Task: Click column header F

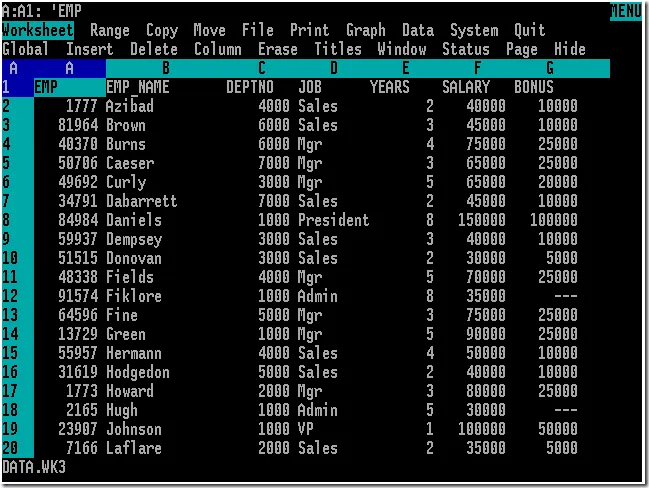Action: [x=478, y=68]
